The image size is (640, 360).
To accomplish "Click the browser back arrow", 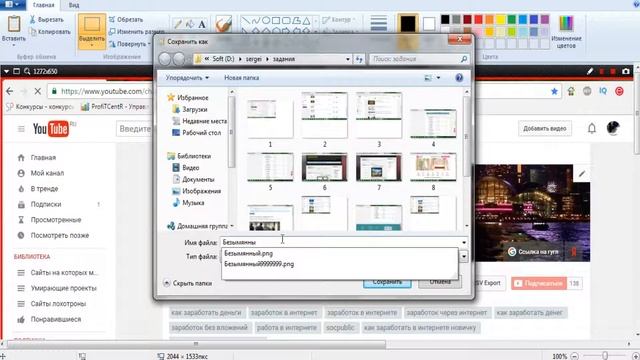I will 9,91.
